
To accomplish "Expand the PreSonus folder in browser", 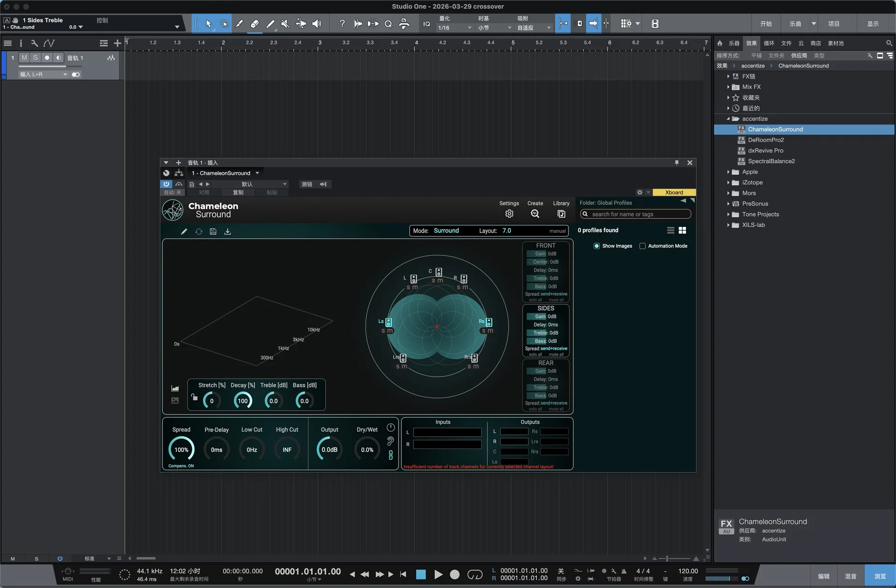I will [728, 203].
